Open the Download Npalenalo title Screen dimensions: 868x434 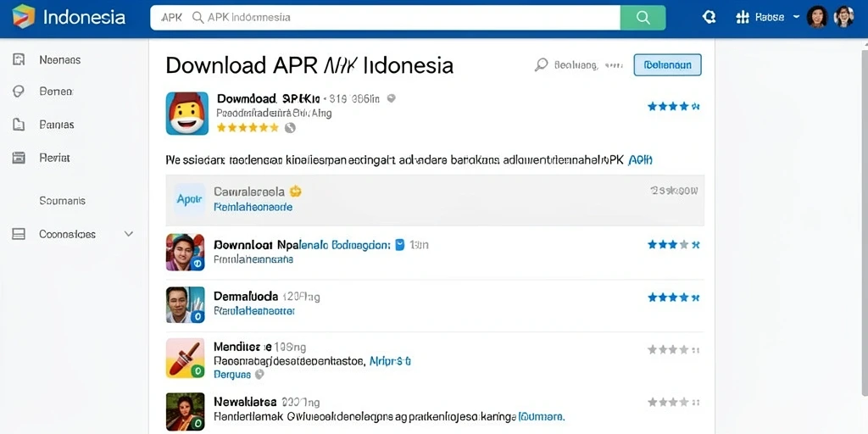click(x=302, y=244)
